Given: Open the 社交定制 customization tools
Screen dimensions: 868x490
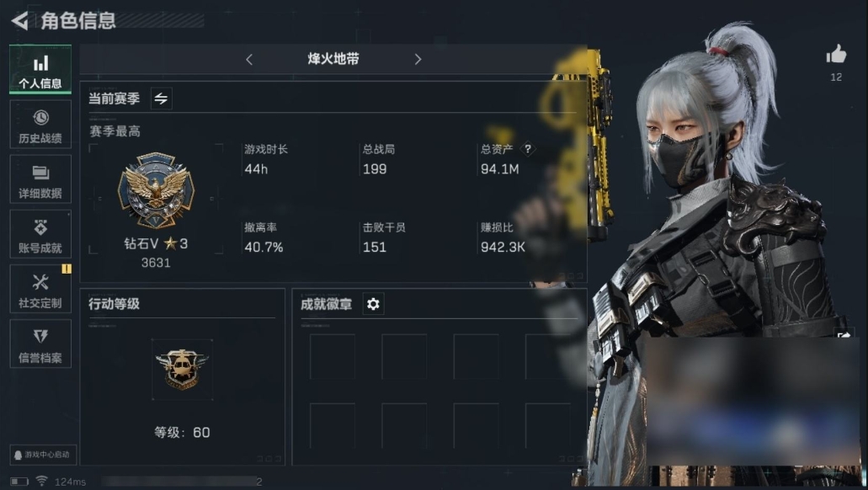Looking at the screenshot, I should (40, 289).
